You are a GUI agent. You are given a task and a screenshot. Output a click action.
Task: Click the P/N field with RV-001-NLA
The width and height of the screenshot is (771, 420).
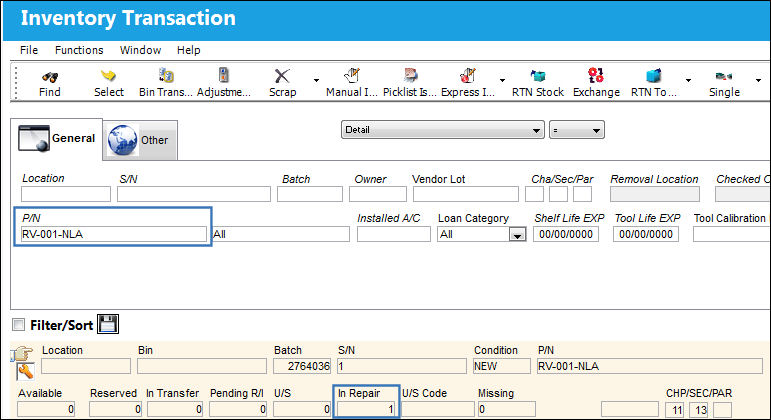pyautogui.click(x=114, y=234)
